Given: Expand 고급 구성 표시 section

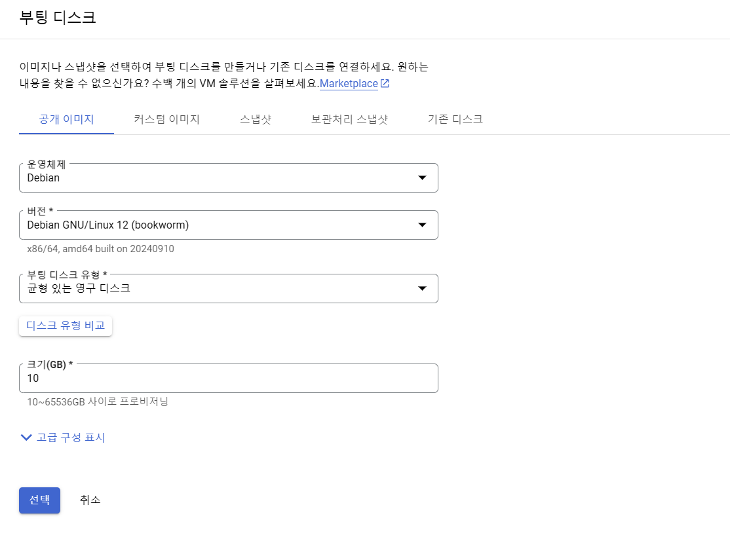Looking at the screenshot, I should 70,438.
